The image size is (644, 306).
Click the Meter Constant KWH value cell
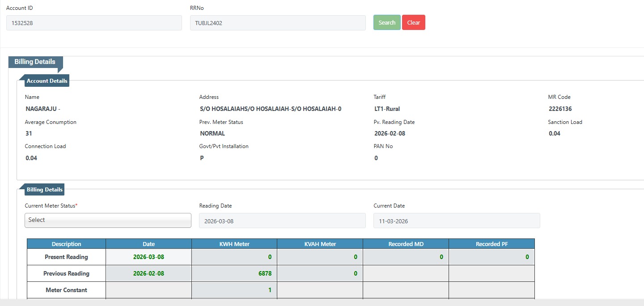[234, 290]
